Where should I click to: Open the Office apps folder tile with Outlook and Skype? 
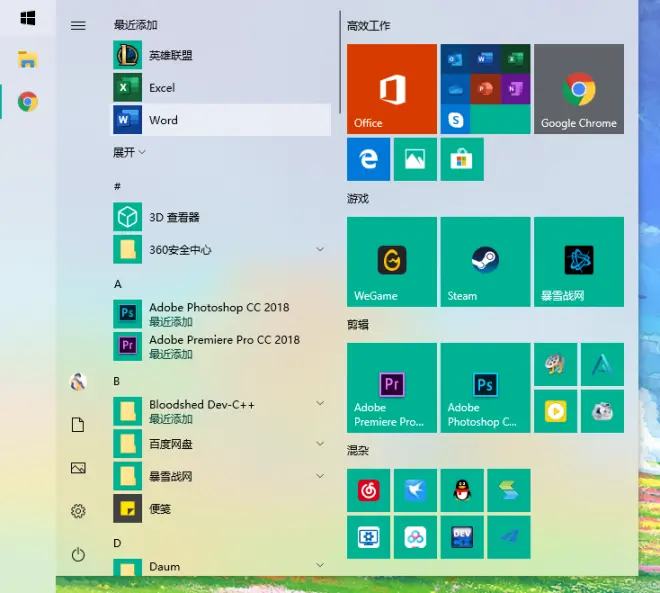pos(485,89)
